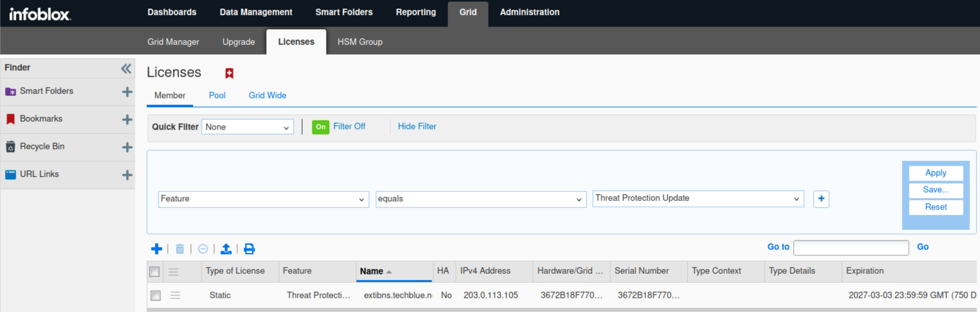Add another filter rule with plus button
Image resolution: width=980 pixels, height=312 pixels.
click(x=821, y=199)
